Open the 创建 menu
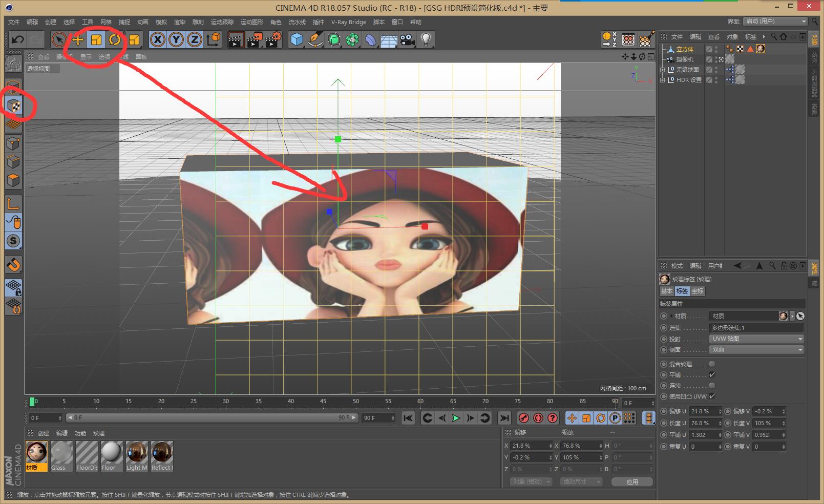The image size is (824, 504). tap(51, 22)
